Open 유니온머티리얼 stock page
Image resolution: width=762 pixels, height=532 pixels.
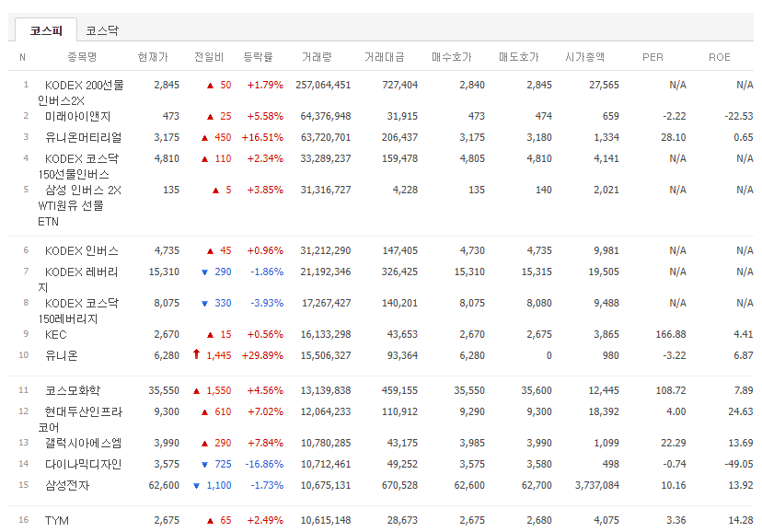click(x=83, y=137)
